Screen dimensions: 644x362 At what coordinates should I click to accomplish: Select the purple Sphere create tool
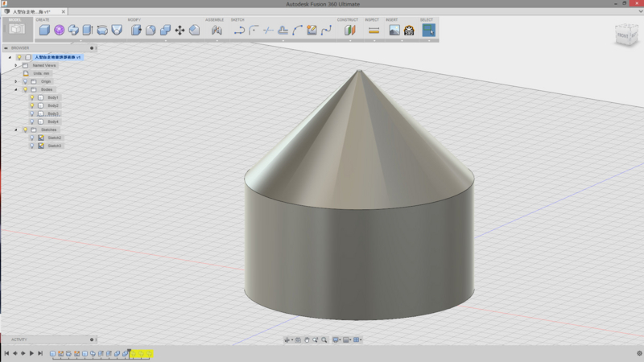point(59,30)
